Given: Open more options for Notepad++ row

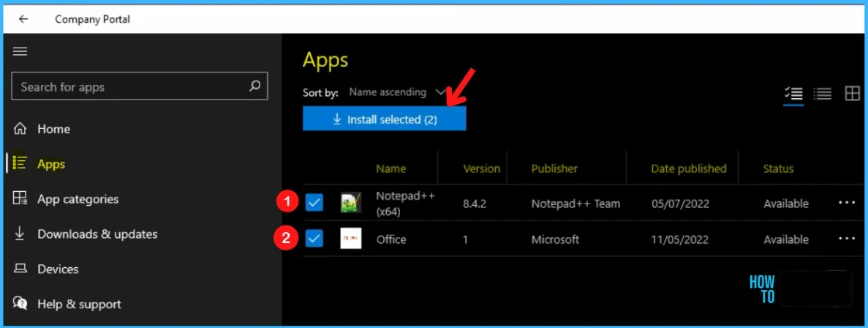Looking at the screenshot, I should (x=847, y=203).
